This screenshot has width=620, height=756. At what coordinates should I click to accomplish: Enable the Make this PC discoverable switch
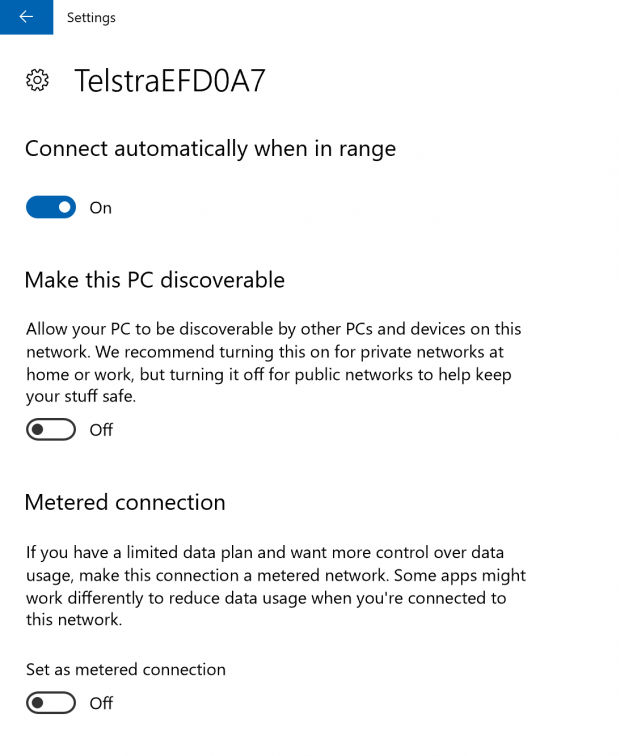(51, 429)
